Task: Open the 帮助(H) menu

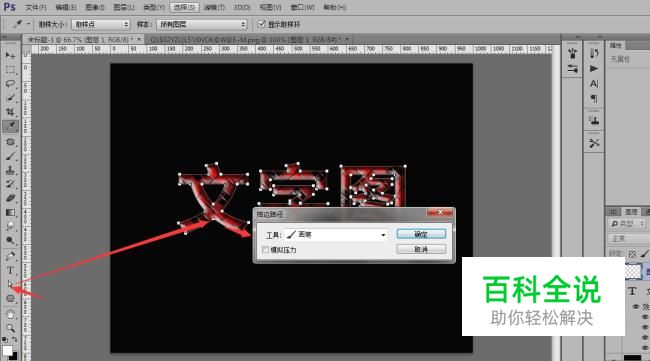Action: point(335,7)
